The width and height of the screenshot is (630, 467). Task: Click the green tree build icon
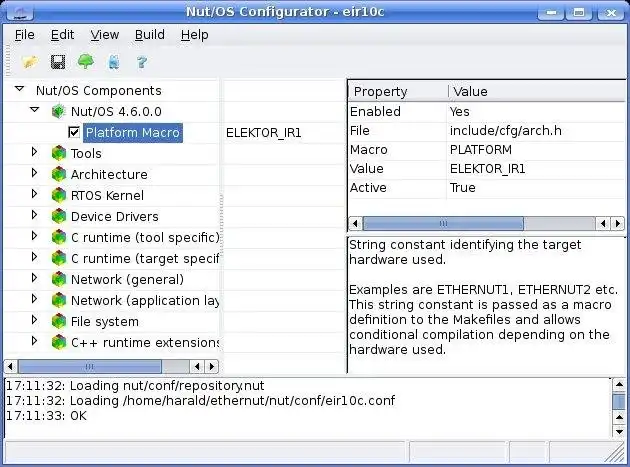click(86, 61)
